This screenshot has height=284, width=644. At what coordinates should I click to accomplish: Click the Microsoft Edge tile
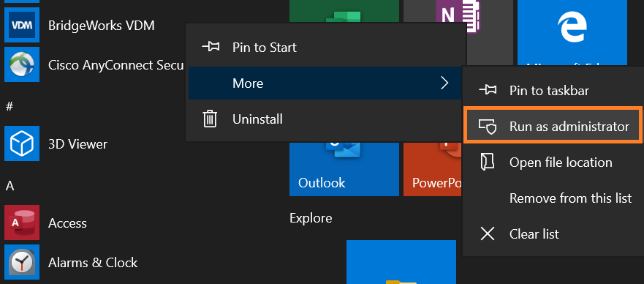(x=572, y=33)
